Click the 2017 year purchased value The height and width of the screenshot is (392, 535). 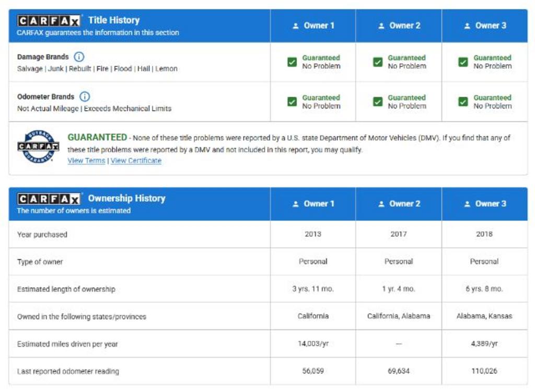click(399, 234)
